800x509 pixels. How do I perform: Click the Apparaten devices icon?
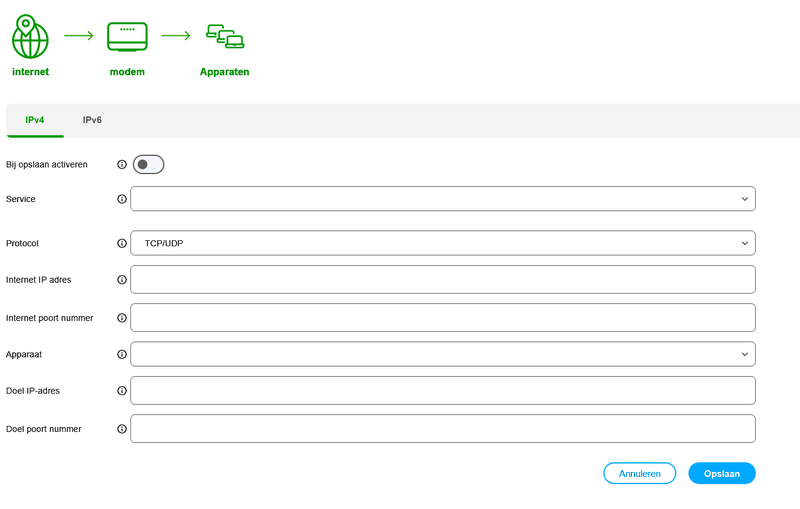pyautogui.click(x=225, y=38)
